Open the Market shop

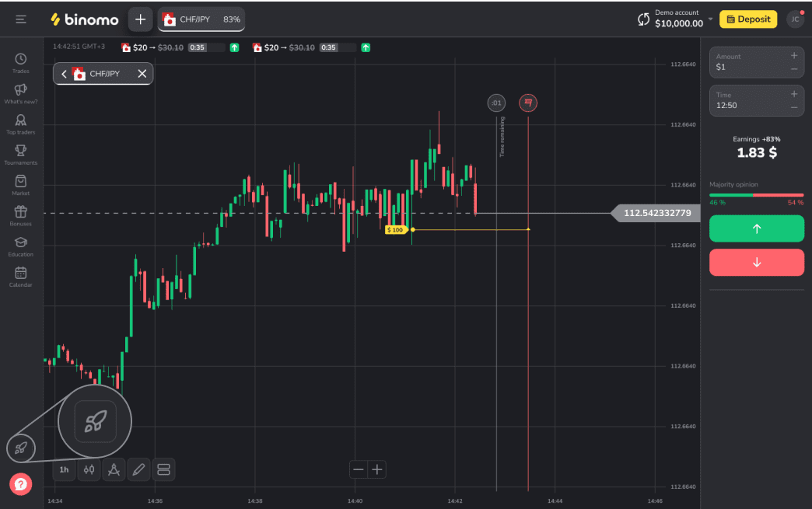pyautogui.click(x=21, y=184)
